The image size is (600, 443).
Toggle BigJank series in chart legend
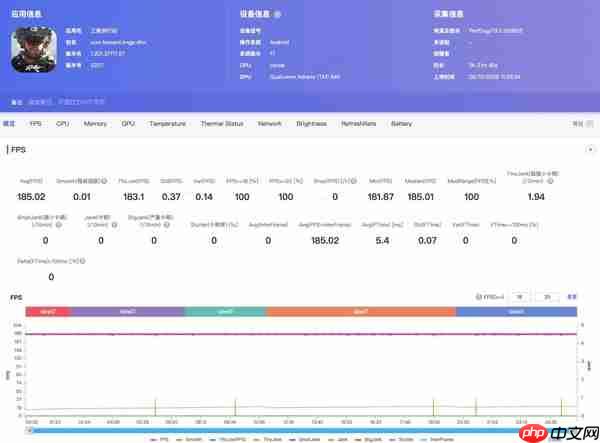click(x=368, y=440)
